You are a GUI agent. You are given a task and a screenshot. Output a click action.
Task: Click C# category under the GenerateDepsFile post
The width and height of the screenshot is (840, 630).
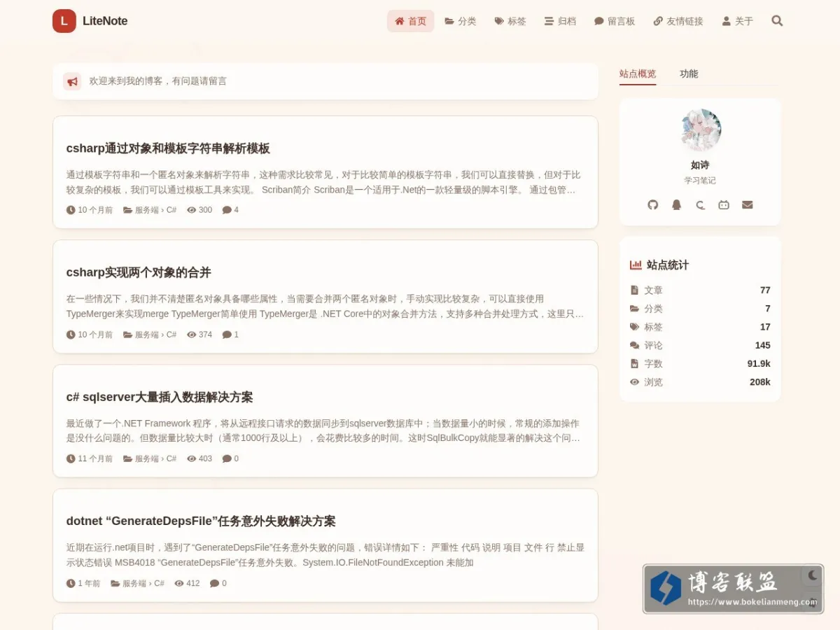[x=159, y=583]
